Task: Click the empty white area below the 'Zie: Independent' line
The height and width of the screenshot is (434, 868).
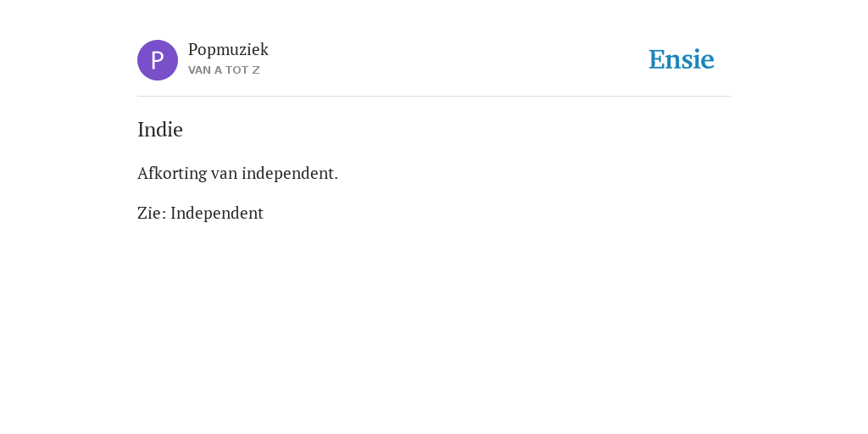Action: 434,326
